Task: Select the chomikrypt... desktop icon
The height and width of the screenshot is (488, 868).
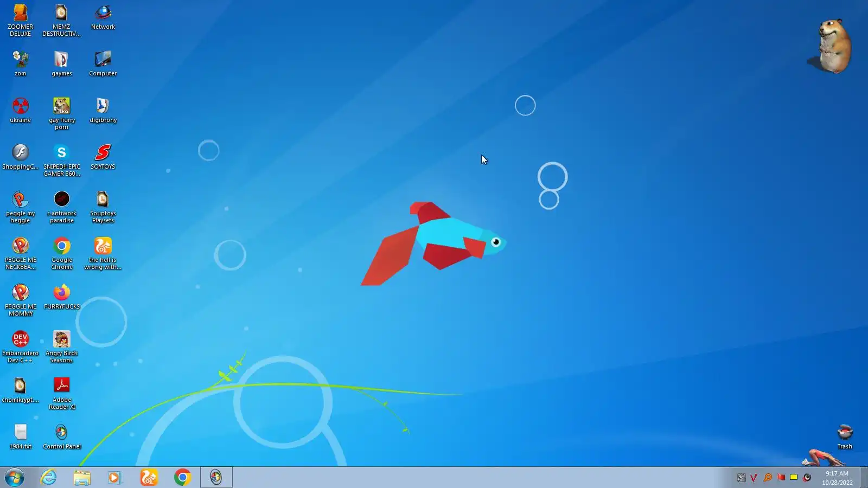Action: tap(20, 390)
